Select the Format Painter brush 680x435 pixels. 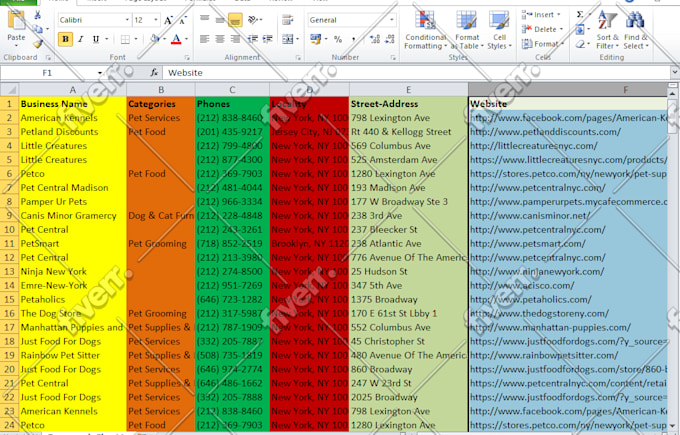(39, 43)
